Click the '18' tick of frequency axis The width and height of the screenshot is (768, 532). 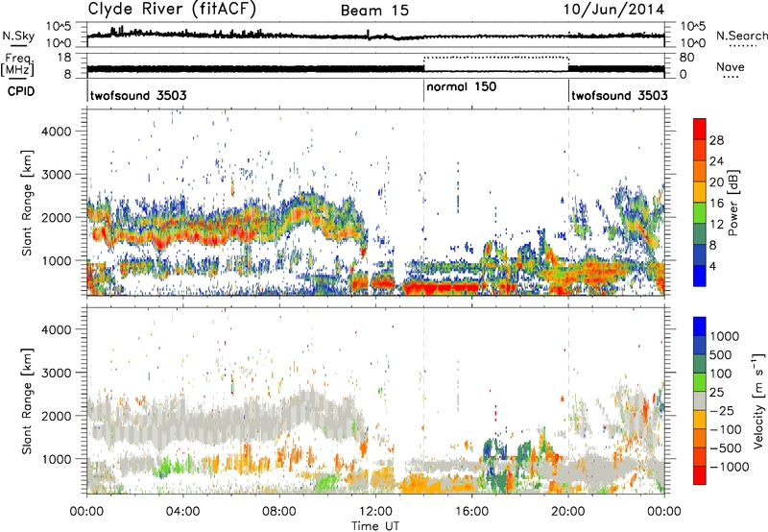point(64,58)
